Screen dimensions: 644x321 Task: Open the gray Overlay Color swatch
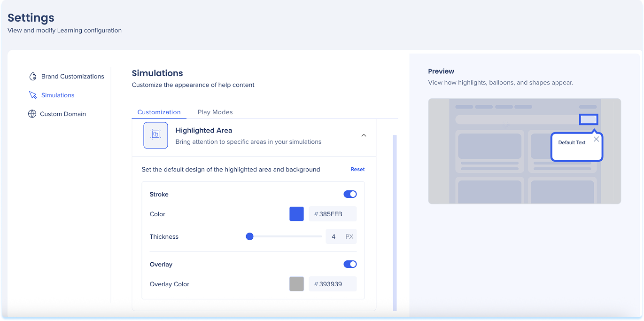click(296, 284)
